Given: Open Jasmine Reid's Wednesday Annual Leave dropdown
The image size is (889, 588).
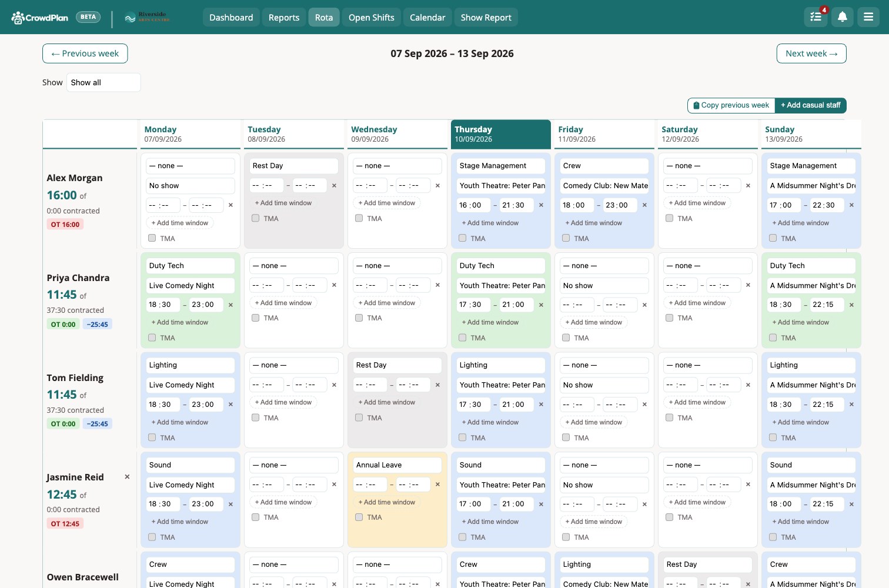Looking at the screenshot, I should 397,465.
